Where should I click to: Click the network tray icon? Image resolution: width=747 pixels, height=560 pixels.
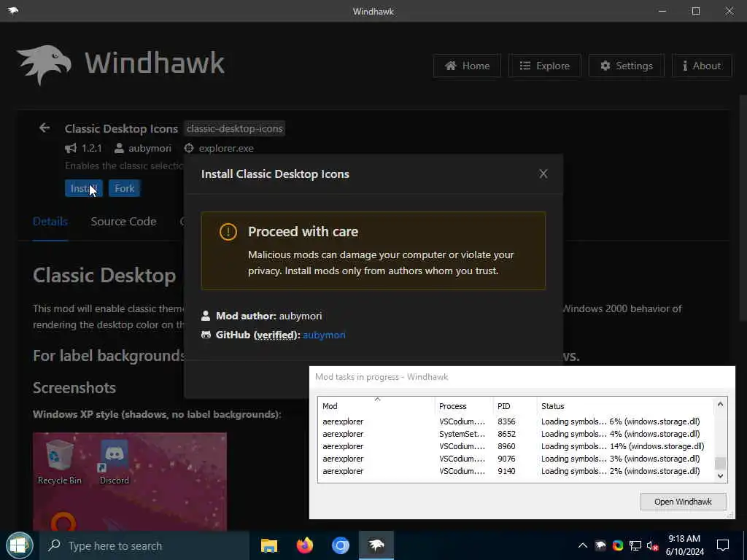[x=635, y=545]
